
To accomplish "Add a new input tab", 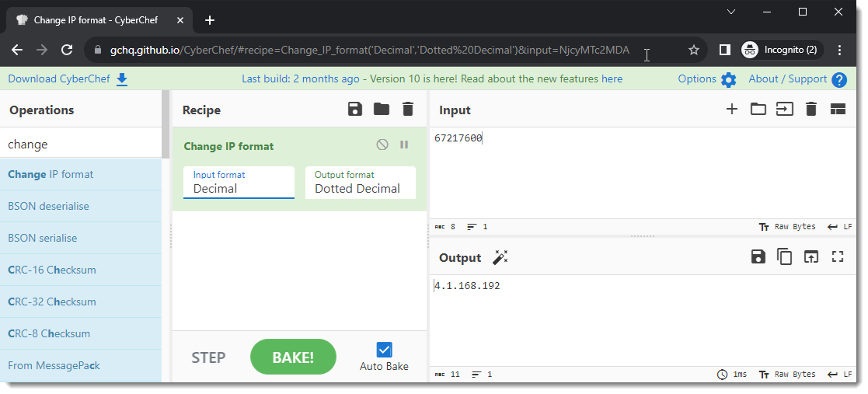I will (x=732, y=109).
